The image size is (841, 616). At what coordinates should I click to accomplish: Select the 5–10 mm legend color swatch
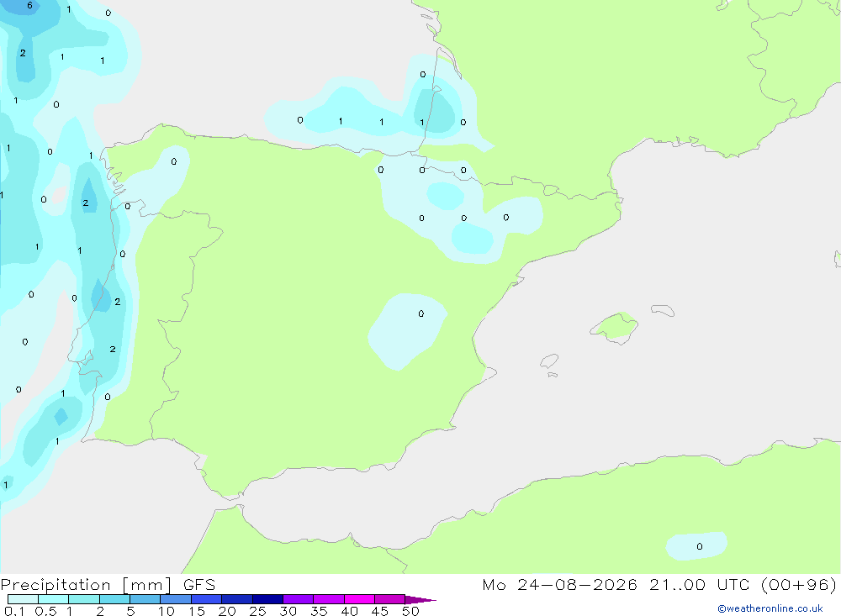pos(145,599)
